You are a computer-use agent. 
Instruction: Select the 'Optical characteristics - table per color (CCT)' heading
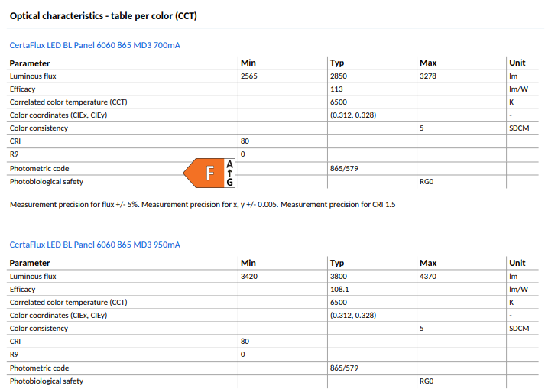103,16
